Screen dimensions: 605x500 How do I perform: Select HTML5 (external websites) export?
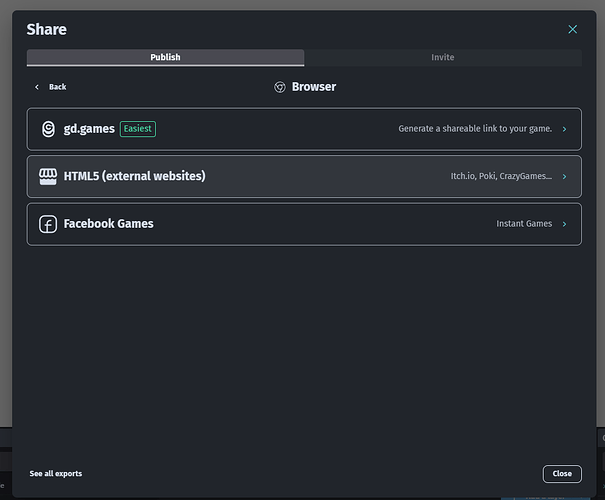pyautogui.click(x=304, y=177)
